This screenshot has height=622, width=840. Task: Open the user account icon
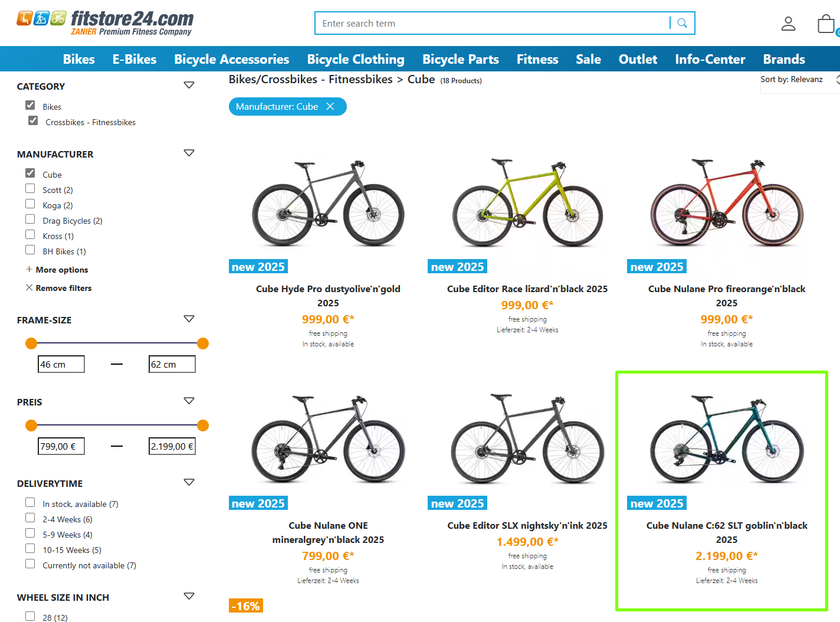coord(788,24)
